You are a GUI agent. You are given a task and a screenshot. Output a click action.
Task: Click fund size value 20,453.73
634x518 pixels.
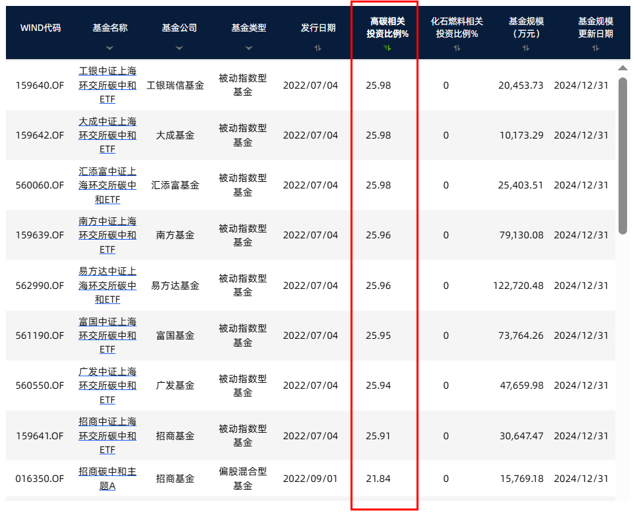pyautogui.click(x=521, y=86)
